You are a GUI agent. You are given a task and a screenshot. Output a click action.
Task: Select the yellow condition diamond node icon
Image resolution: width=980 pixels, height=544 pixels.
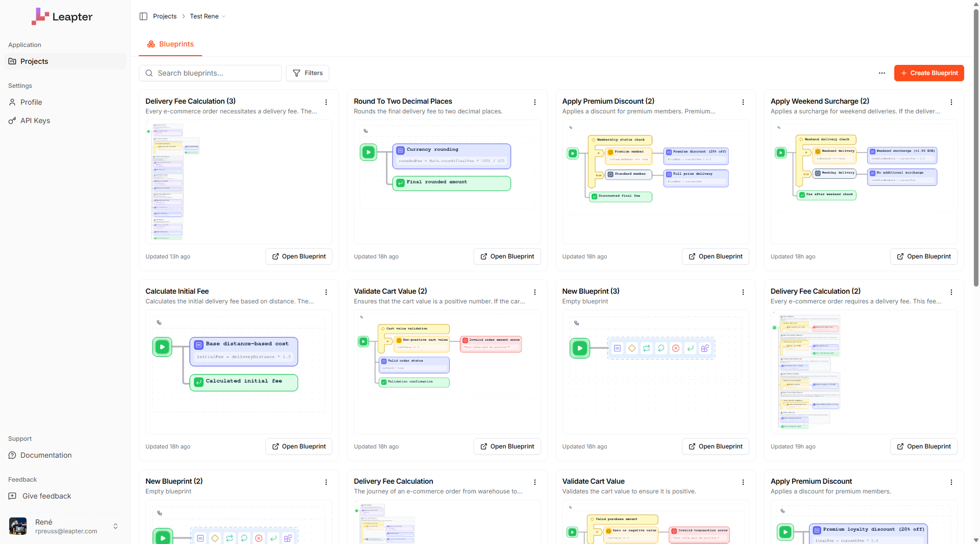tap(632, 348)
